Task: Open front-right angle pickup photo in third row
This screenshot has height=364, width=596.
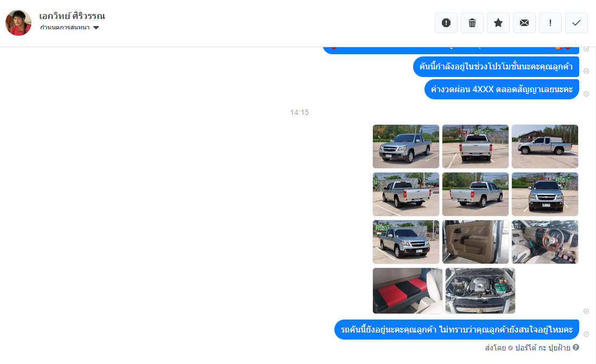Action: (x=406, y=242)
